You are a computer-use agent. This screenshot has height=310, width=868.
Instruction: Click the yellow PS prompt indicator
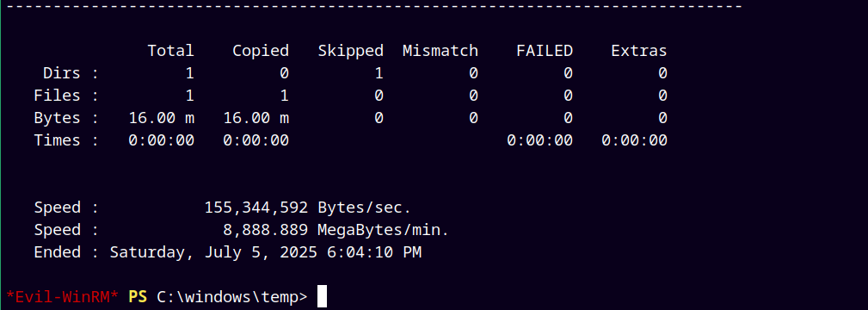pos(138,297)
